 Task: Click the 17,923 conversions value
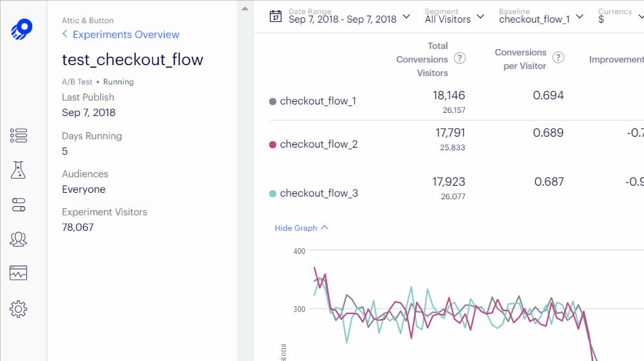[x=448, y=182]
